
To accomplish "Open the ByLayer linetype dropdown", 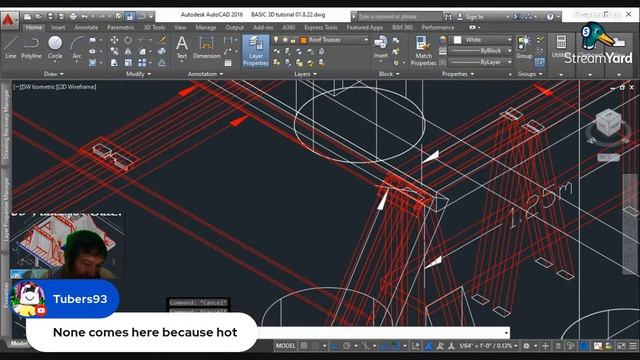I will tap(509, 62).
